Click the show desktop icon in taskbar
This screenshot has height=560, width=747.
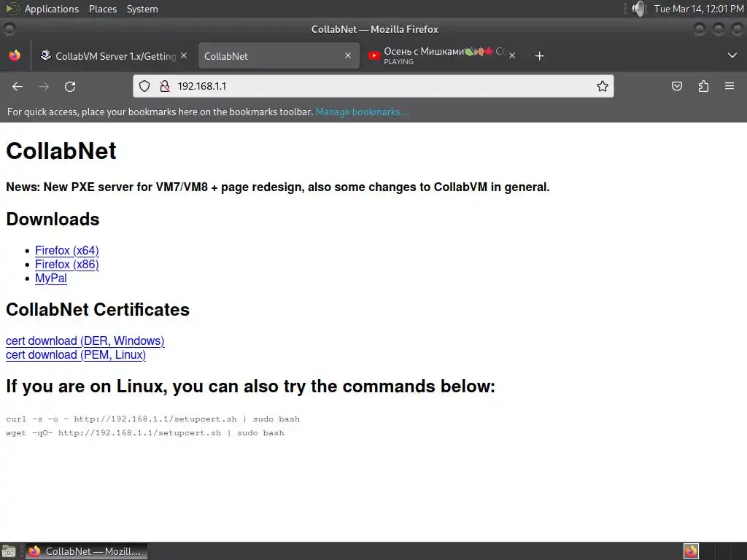pos(9,551)
